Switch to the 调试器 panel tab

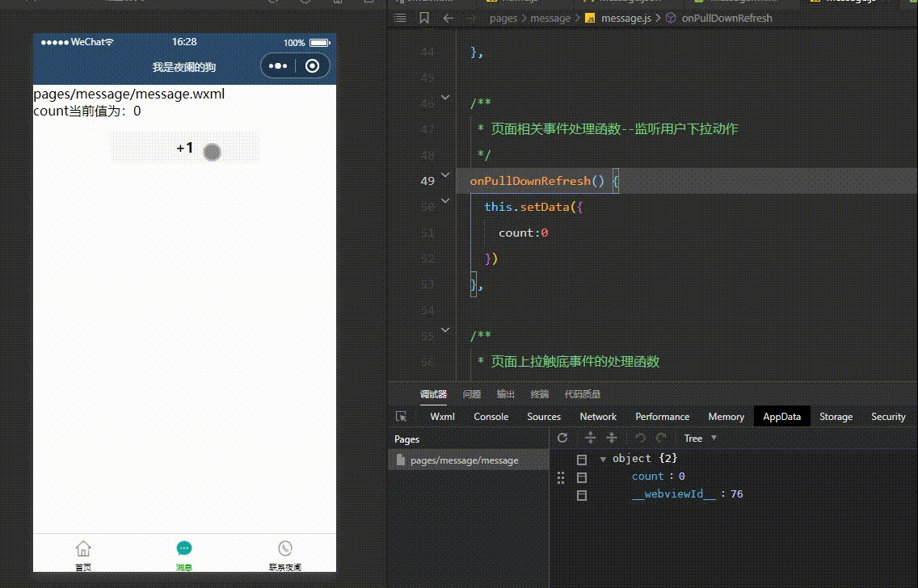433,394
